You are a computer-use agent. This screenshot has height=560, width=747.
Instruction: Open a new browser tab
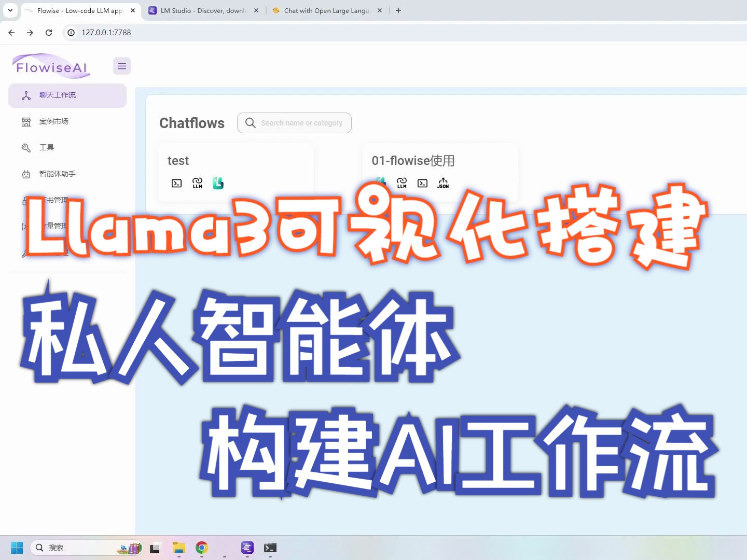pos(398,10)
